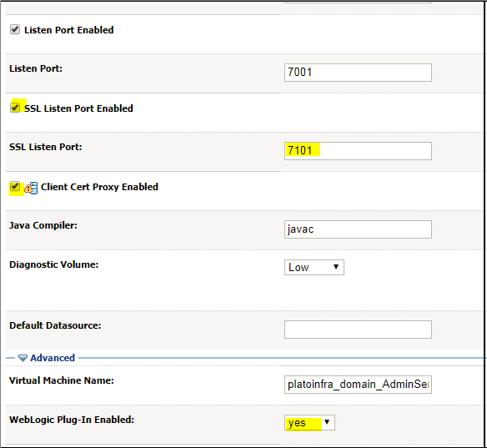
Task: Open WebLogic Plug-In Enabled dropdown
Action: [309, 422]
